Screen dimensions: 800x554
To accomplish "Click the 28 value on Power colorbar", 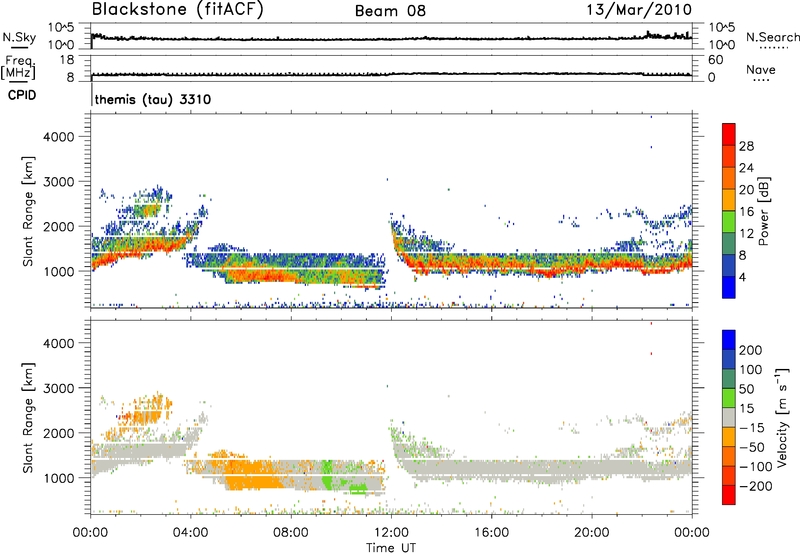I will (x=746, y=146).
